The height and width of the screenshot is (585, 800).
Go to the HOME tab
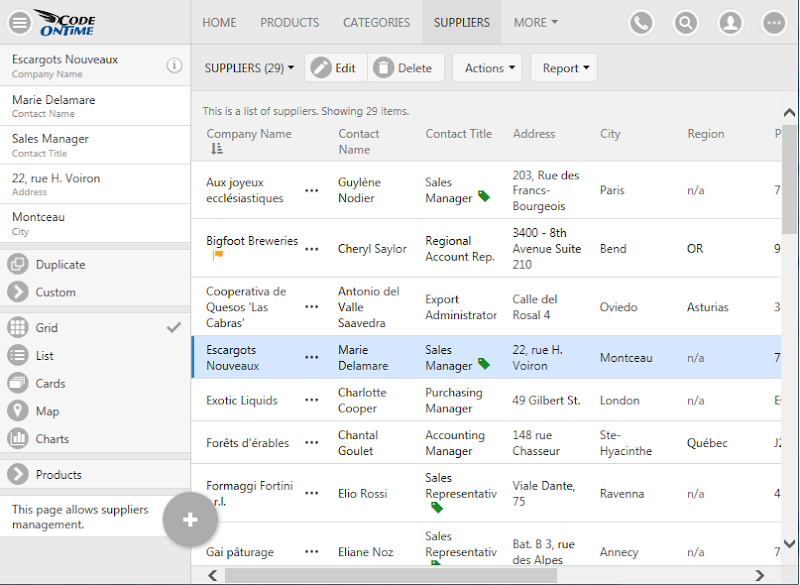click(x=219, y=22)
